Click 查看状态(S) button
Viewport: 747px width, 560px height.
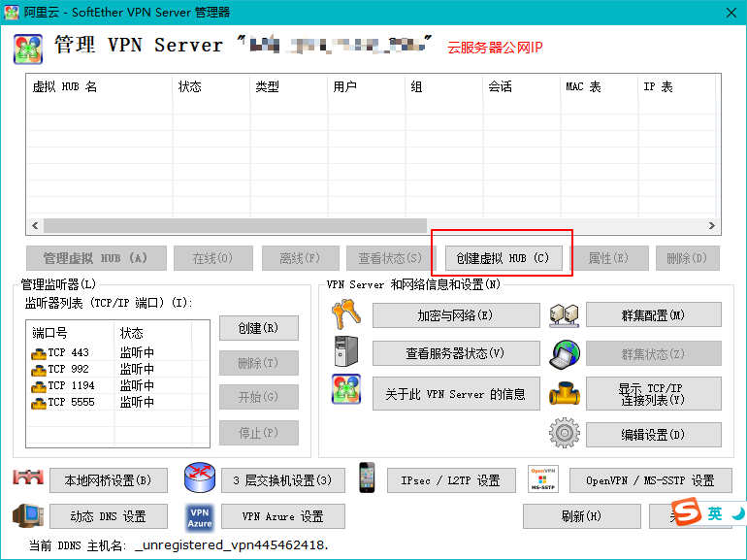pos(390,258)
